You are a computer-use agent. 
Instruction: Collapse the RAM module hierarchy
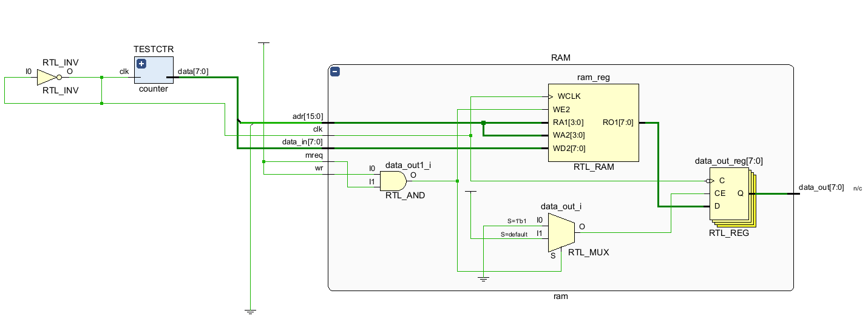335,72
